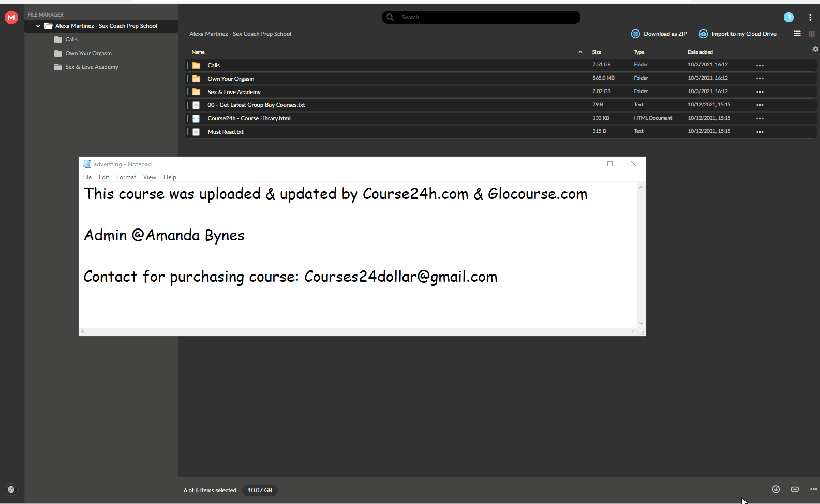Click the Calls folder icon in file list
The image size is (820, 504).
[196, 65]
